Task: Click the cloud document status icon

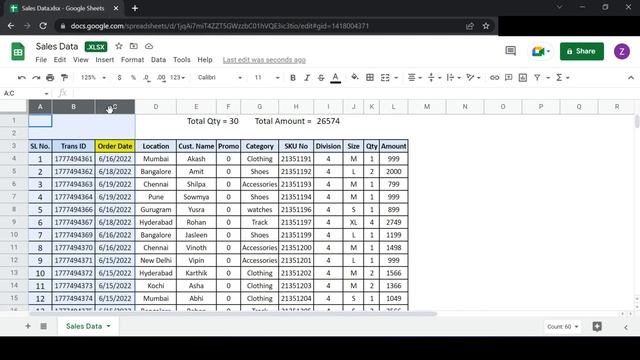Action: pos(149,46)
